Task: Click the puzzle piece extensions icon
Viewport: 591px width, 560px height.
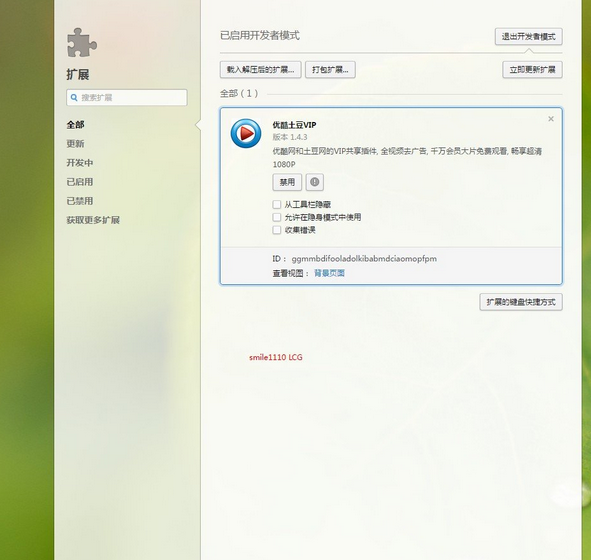Action: pos(82,43)
